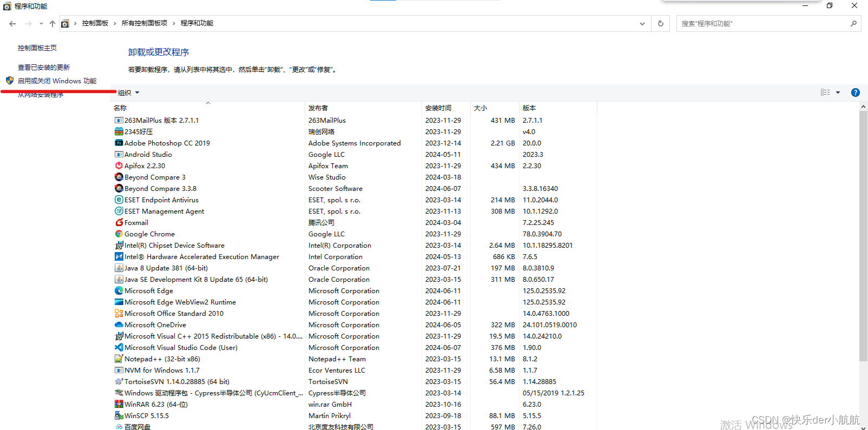The image size is (868, 430).
Task: Select Windows 驱动程序包 Cypress entry
Action: pyautogui.click(x=354, y=393)
